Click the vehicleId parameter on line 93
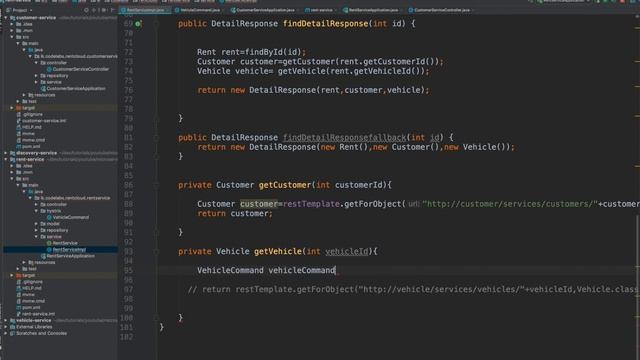The width and height of the screenshot is (640, 360). (x=347, y=251)
